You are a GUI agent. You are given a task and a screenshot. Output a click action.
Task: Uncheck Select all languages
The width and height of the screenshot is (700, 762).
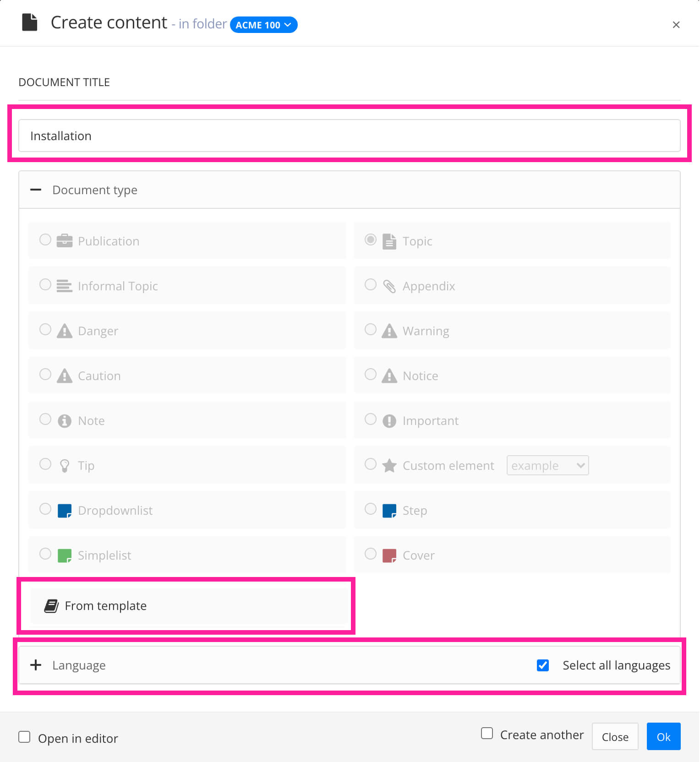(543, 665)
